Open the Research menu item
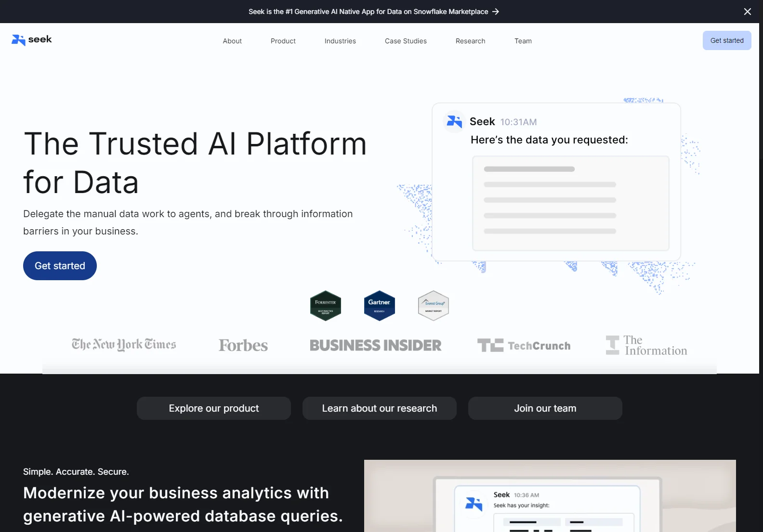The image size is (763, 532). 471,41
